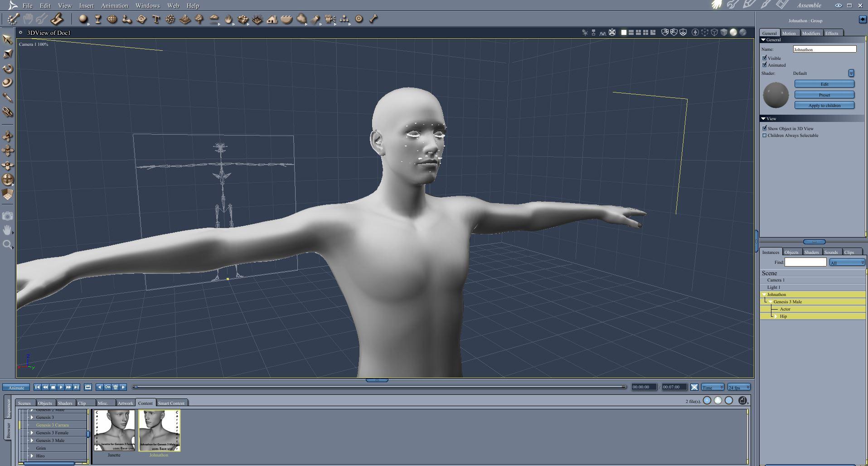
Task: Click the Apply to children button
Action: pos(824,105)
